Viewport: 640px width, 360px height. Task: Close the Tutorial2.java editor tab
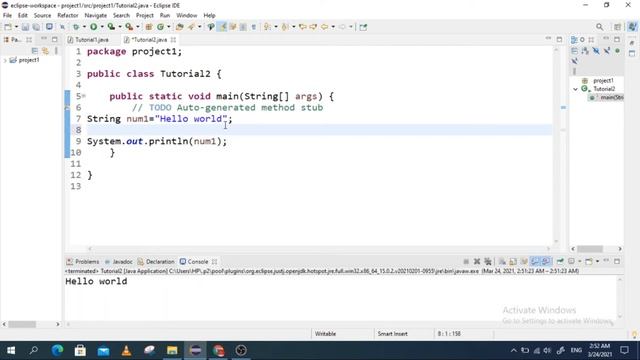click(x=173, y=40)
